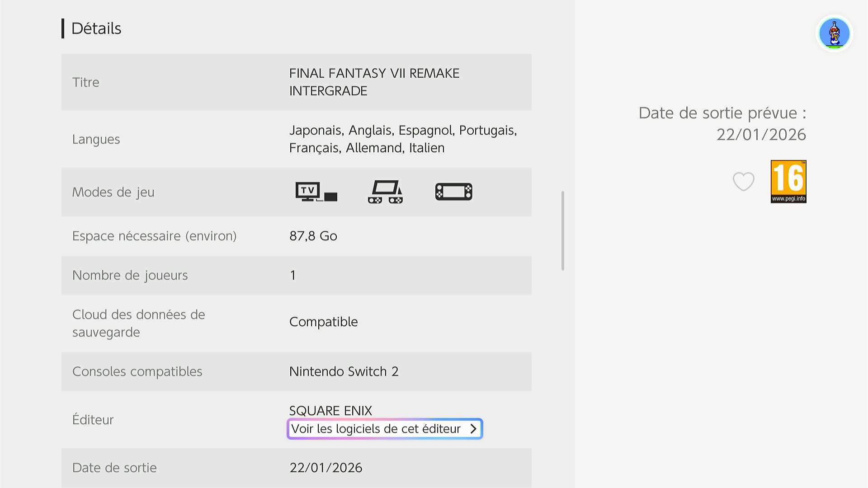
Task: Open the PEGI 16 rating badge
Action: pos(788,182)
